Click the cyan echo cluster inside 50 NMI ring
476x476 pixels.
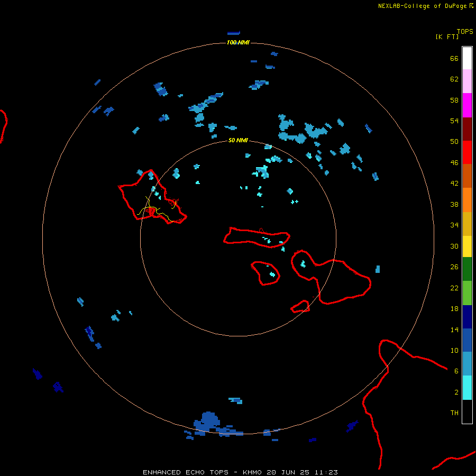tap(261, 171)
